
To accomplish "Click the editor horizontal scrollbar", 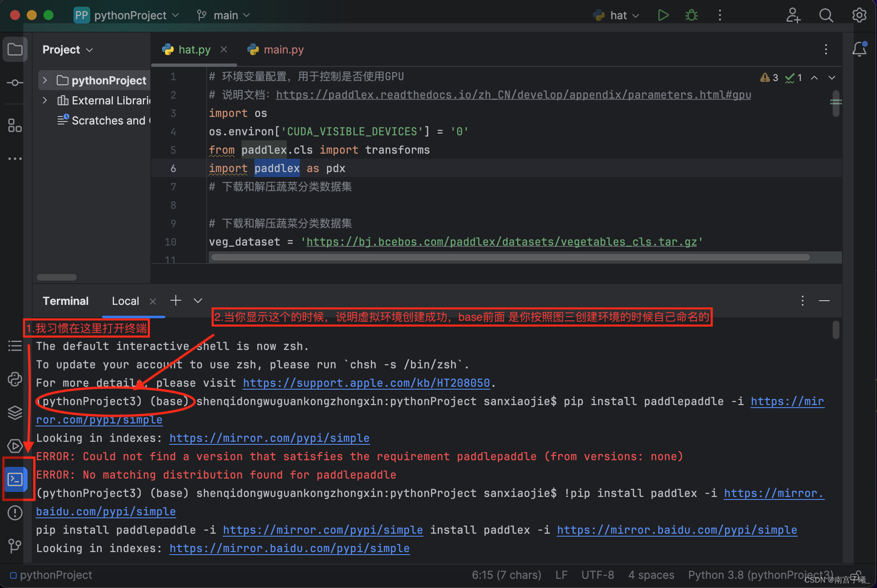I will [509, 257].
